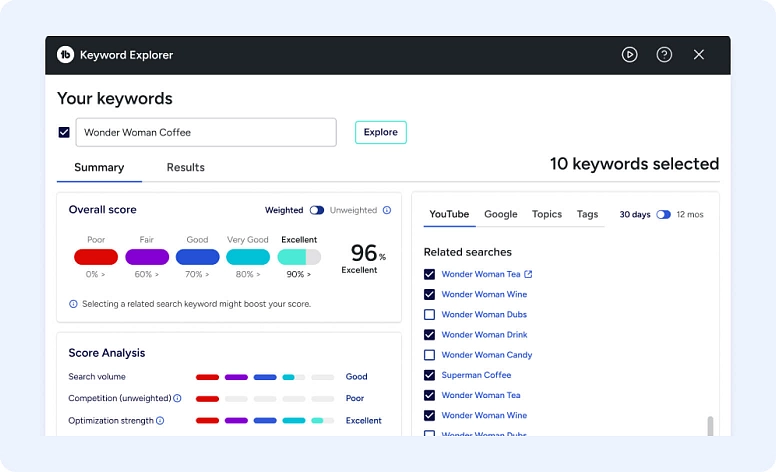The width and height of the screenshot is (776, 472).
Task: Click the info icon beside Unweighted
Action: (x=387, y=210)
